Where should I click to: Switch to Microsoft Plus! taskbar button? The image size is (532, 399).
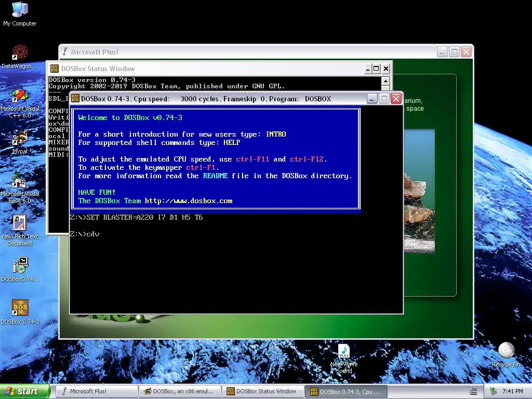[96, 391]
